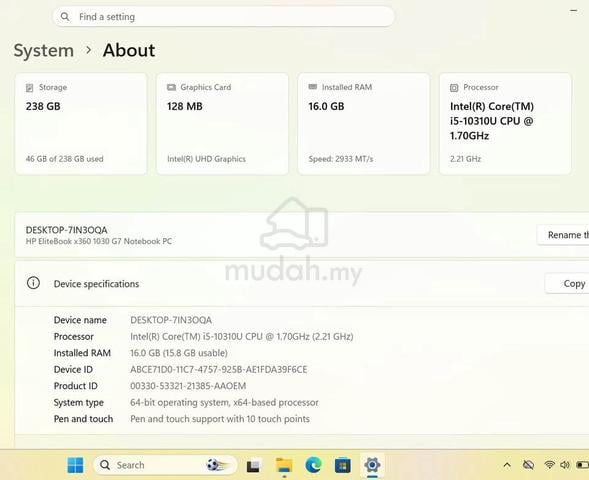Open Microsoft Store from the taskbar
Image resolution: width=589 pixels, height=480 pixels.
[343, 465]
